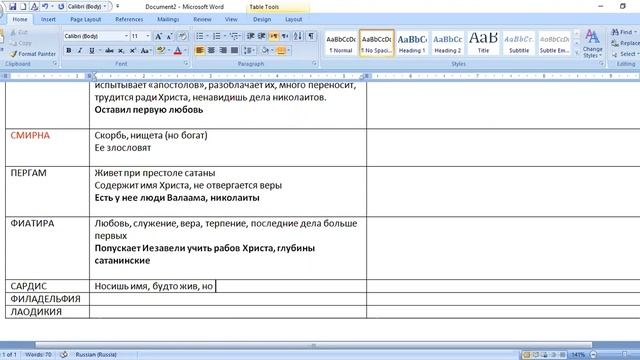Undo the last action
Image resolution: width=640 pixels, height=360 pixels.
(45, 7)
